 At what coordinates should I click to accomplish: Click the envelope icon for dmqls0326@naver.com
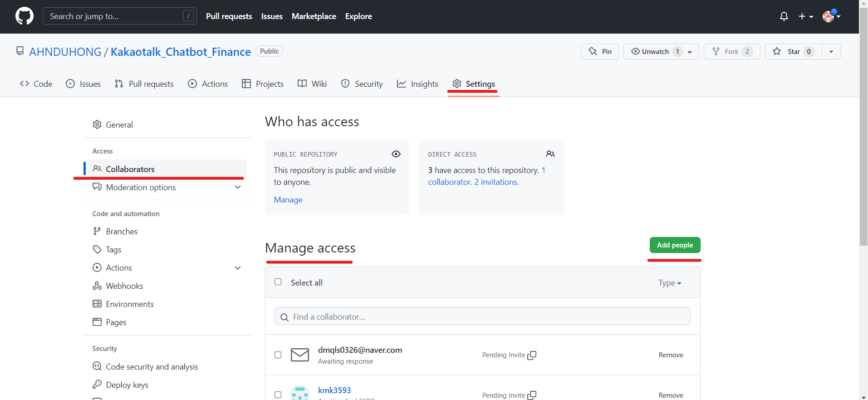pos(300,355)
